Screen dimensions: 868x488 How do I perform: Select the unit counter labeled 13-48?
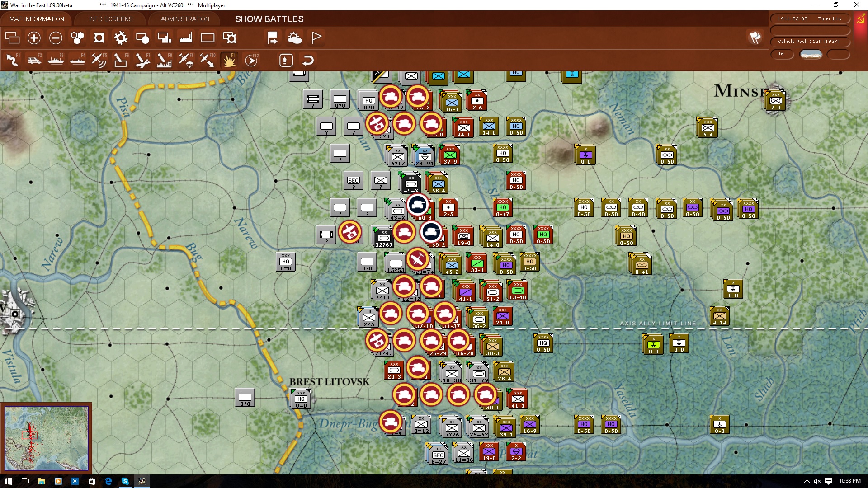pyautogui.click(x=518, y=291)
